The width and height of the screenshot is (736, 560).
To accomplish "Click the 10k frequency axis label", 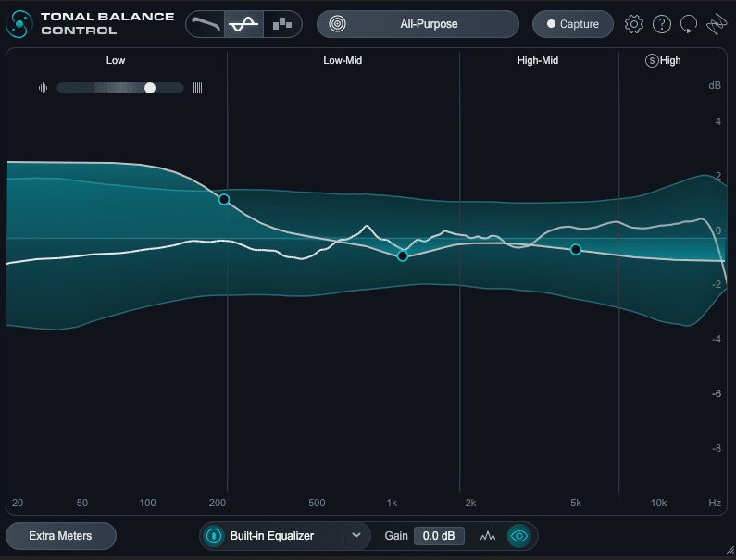I will (658, 503).
